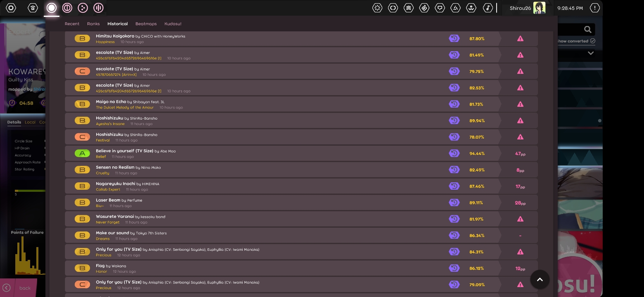Viewport: 644px width, 297px height.
Task: Open Himitsu Koigokoro beatmap title link
Action: point(115,36)
